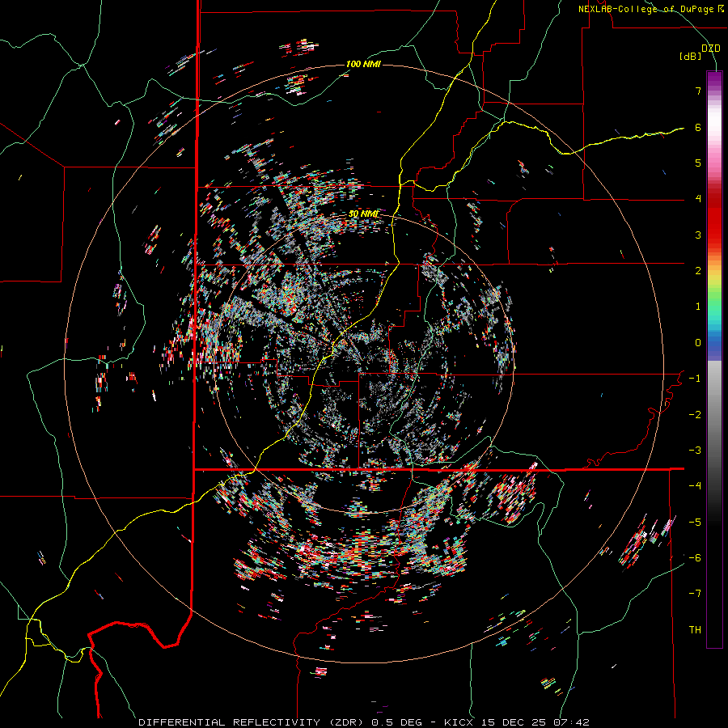The image size is (728, 728).
Task: Click the -5 value on the legend
Action: [x=695, y=523]
